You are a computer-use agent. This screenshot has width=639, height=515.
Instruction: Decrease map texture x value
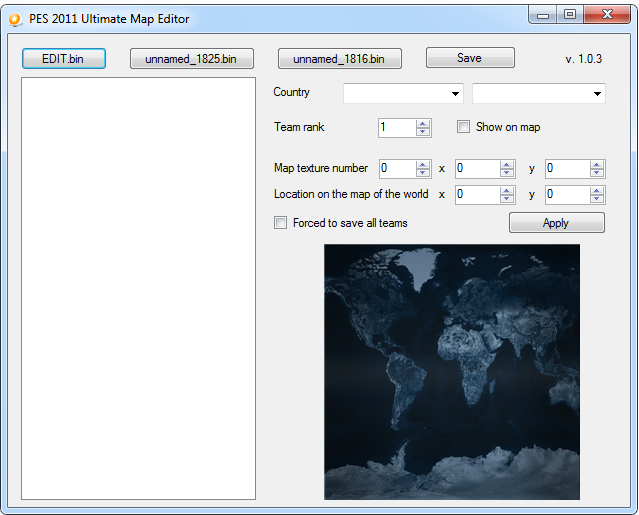tap(507, 173)
